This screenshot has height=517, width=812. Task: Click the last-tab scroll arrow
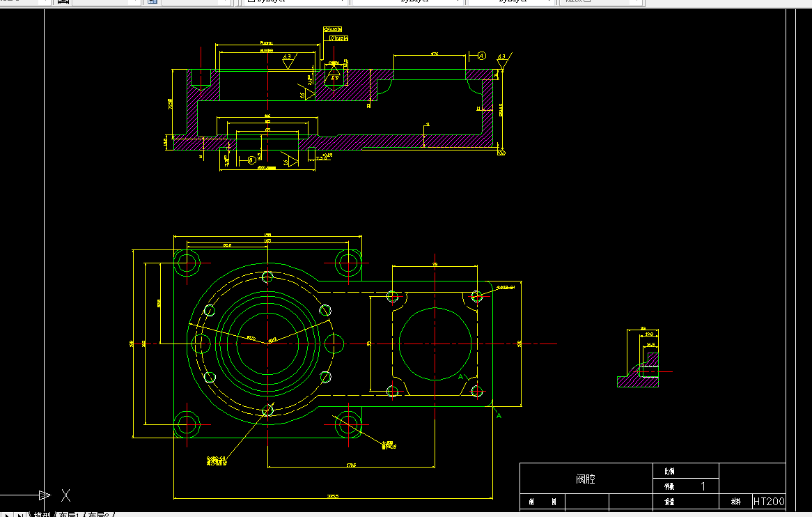(21, 515)
